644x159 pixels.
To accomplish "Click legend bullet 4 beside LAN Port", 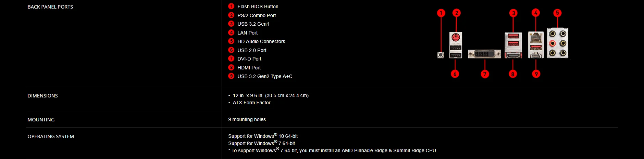I will coord(231,32).
